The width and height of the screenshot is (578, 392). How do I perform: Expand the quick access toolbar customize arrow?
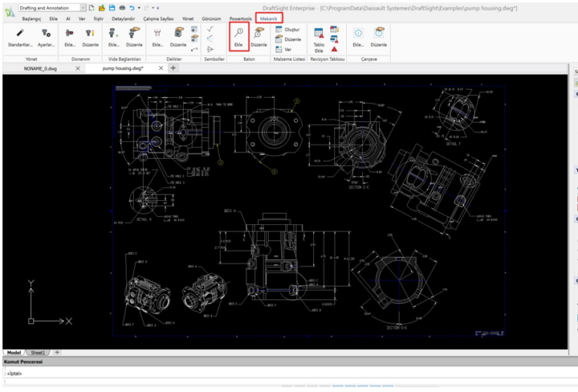tap(157, 8)
